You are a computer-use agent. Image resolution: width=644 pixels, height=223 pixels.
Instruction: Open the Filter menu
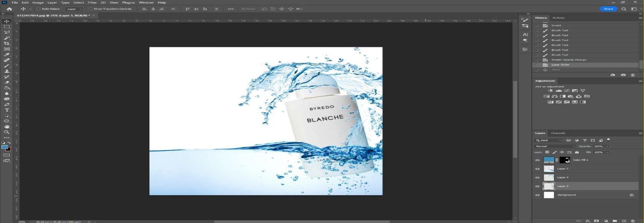coord(92,2)
